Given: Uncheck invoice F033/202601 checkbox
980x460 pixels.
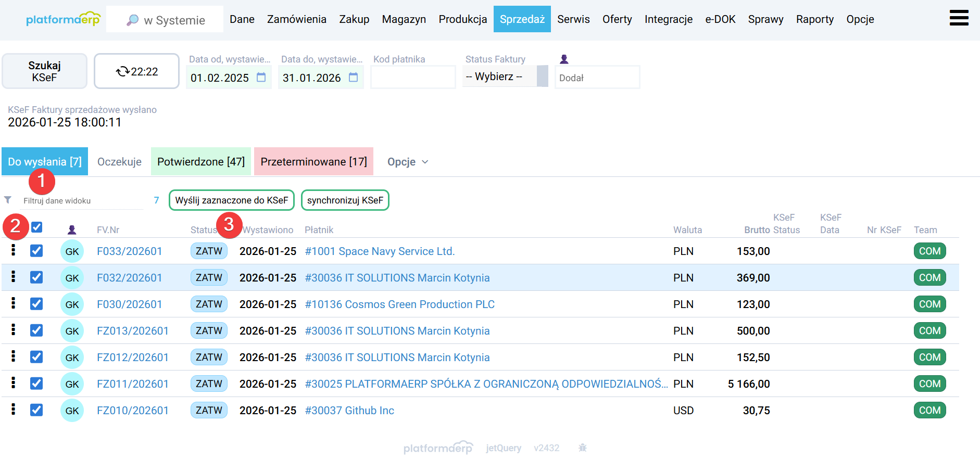Looking at the screenshot, I should (x=36, y=251).
